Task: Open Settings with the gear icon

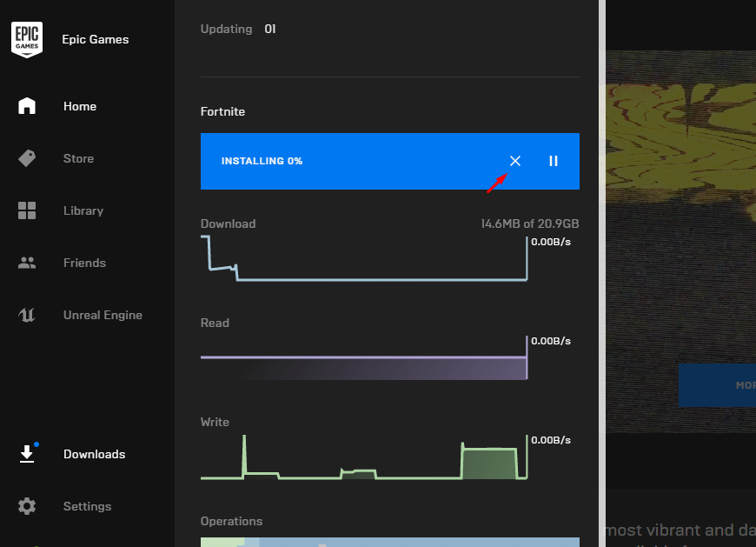Action: [x=27, y=505]
